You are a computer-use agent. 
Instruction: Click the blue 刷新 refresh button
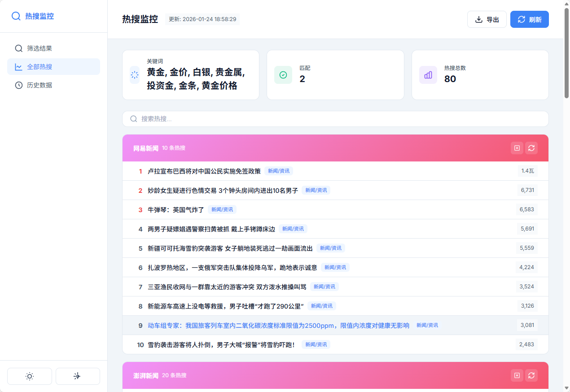529,19
